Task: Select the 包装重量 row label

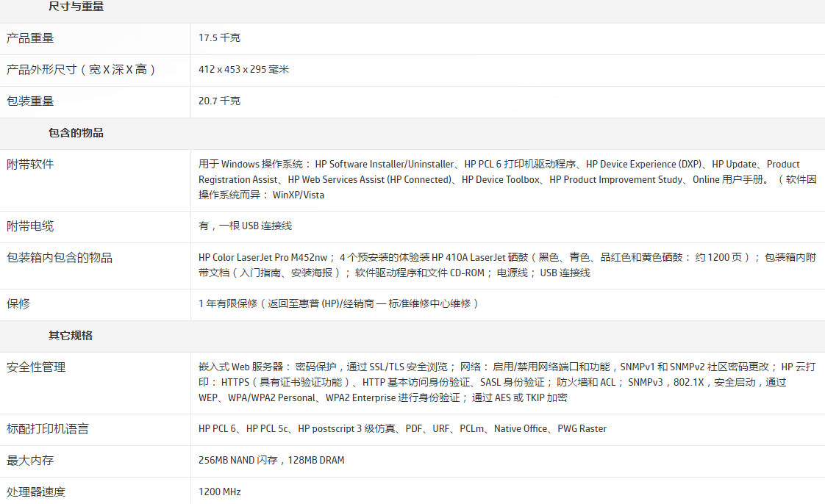Action: [x=30, y=101]
